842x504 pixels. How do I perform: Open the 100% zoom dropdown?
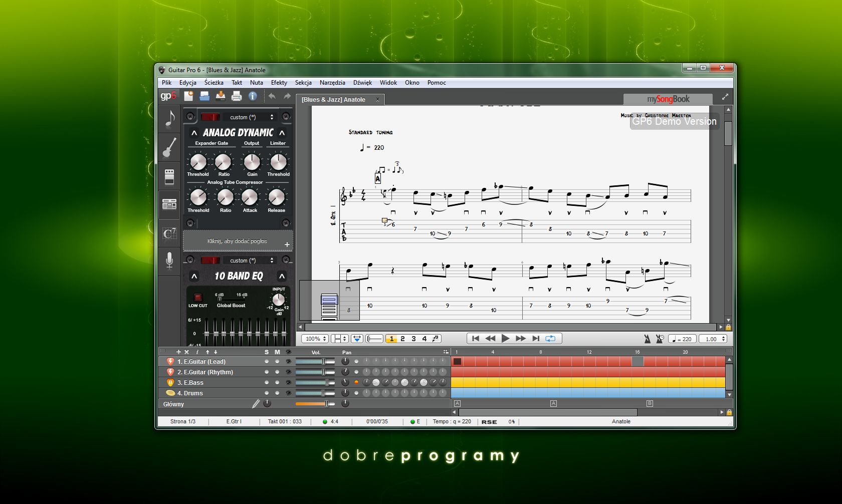(315, 339)
